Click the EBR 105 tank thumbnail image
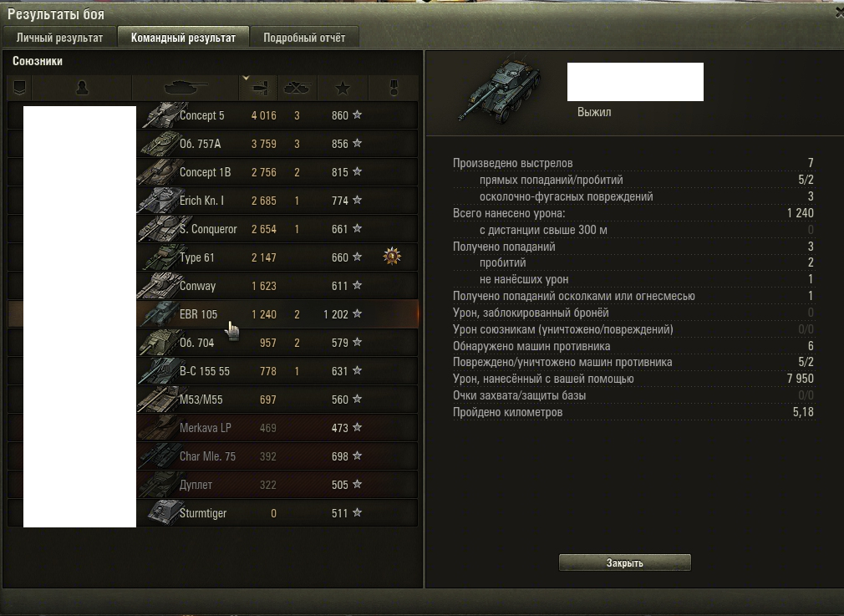The image size is (844, 616). point(160,314)
